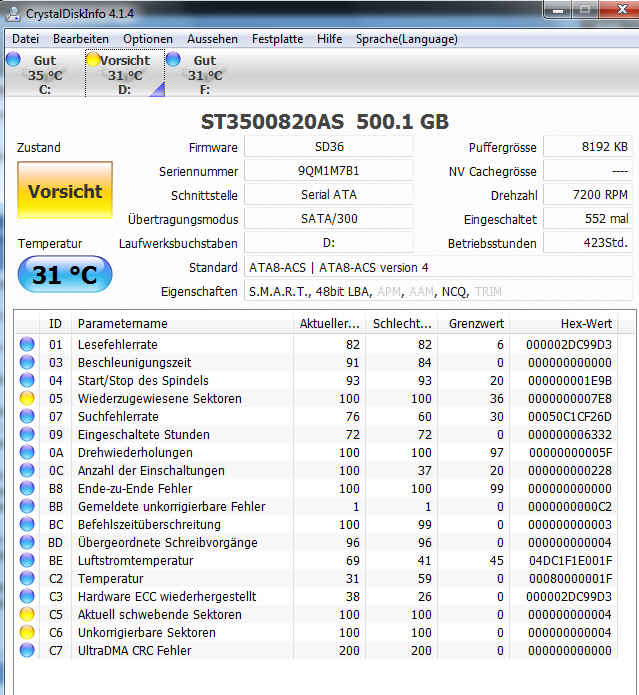Click the yellow status icon for Wiederzugewiesene Sektoren
The height and width of the screenshot is (695, 639).
coord(27,398)
